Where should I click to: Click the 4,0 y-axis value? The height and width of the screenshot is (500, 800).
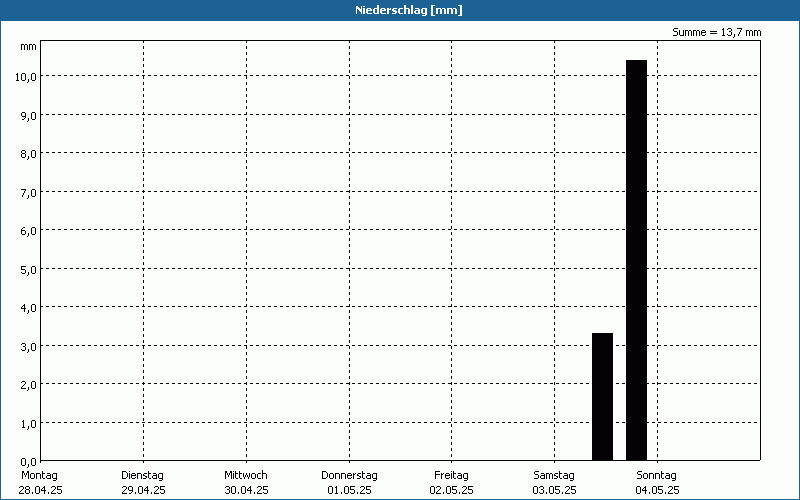(x=28, y=308)
